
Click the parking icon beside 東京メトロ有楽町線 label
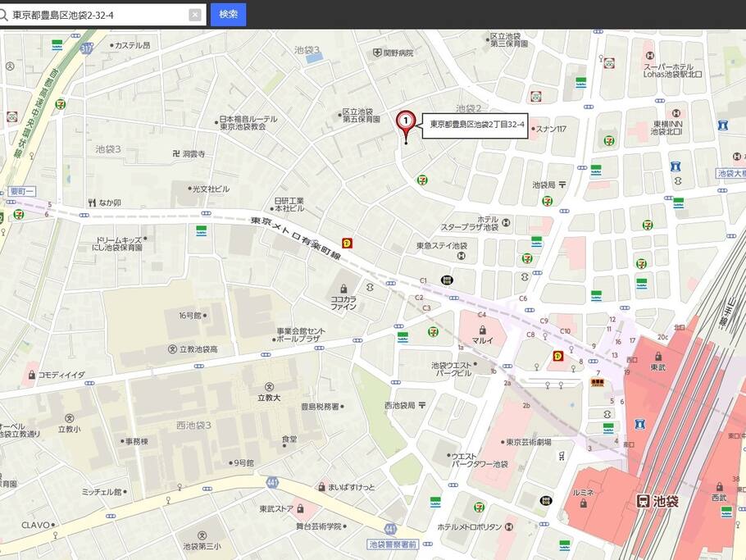click(x=348, y=244)
